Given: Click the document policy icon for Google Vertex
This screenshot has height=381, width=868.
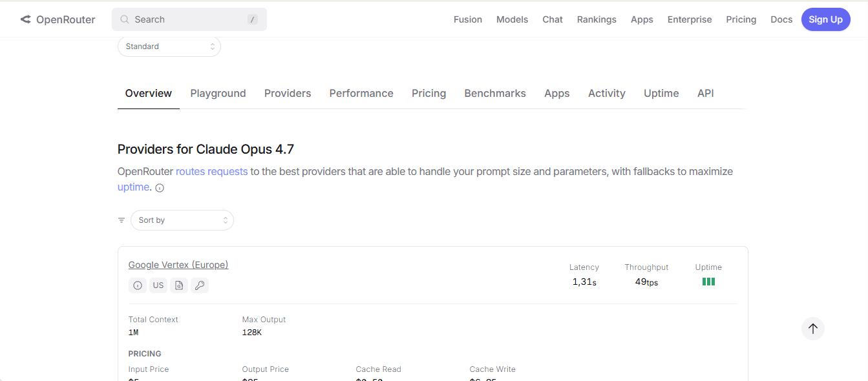Looking at the screenshot, I should (x=179, y=285).
